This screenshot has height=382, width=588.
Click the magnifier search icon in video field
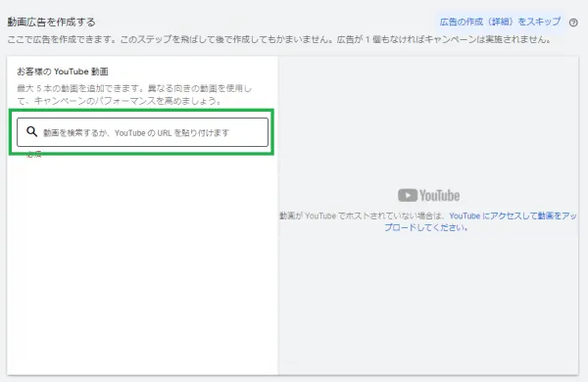tap(32, 131)
